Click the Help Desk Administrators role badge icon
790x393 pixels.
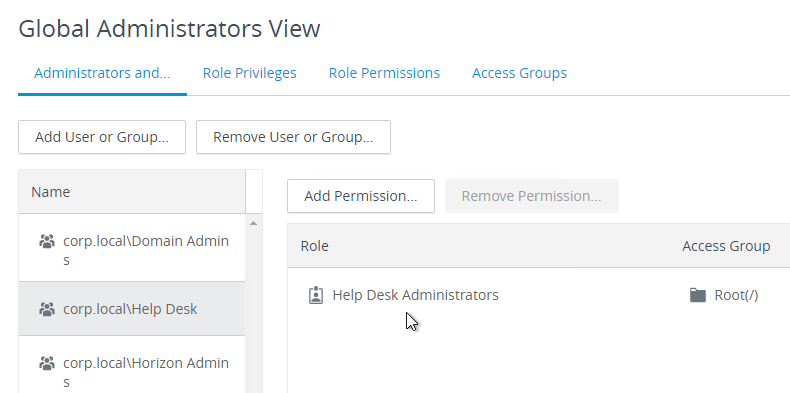(315, 295)
